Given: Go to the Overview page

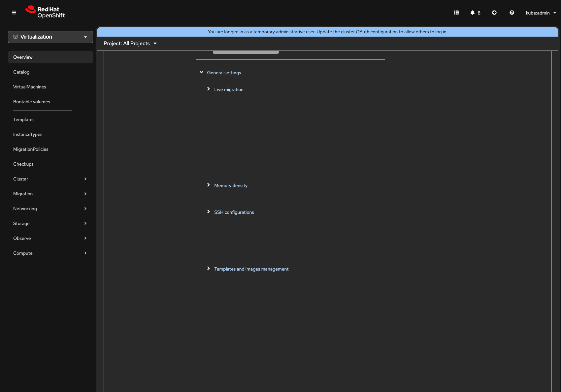Looking at the screenshot, I should click(x=50, y=57).
